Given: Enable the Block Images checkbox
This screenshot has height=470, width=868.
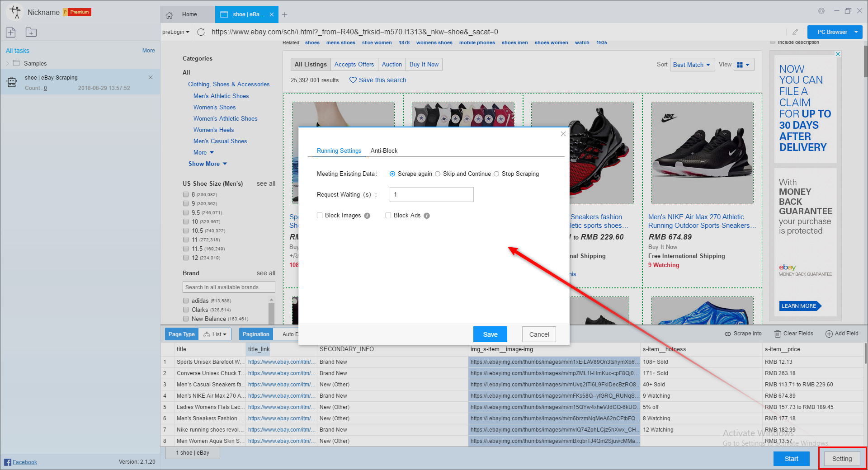Looking at the screenshot, I should (320, 215).
